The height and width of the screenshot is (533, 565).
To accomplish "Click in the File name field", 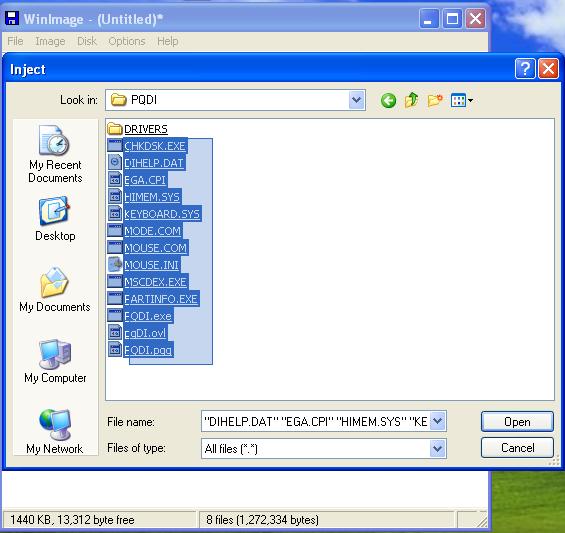I will (x=316, y=421).
